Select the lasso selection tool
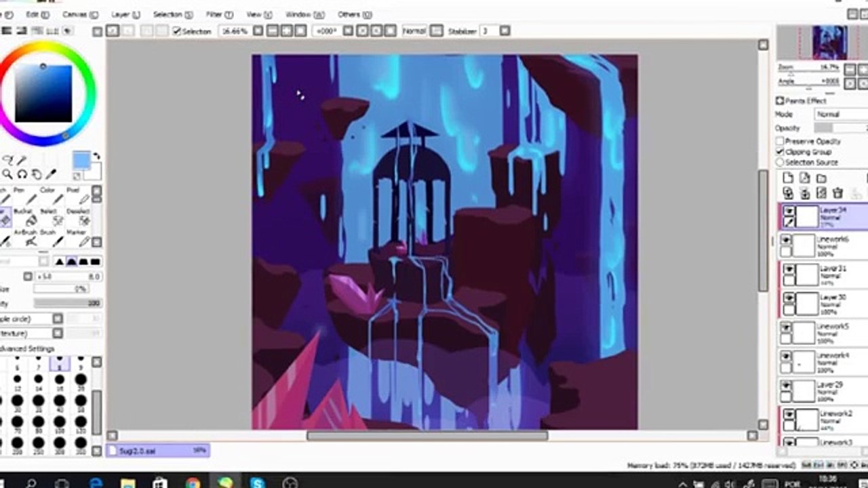Viewport: 868px width, 488px height. 7,160
